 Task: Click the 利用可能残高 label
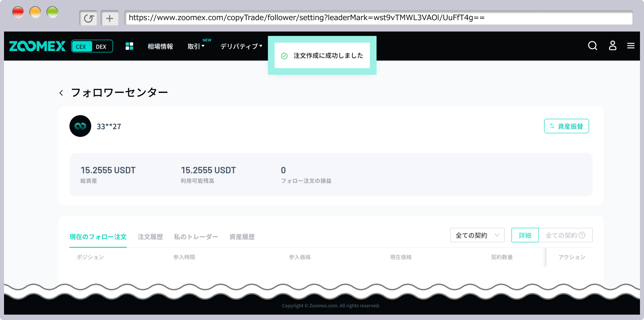[x=198, y=181]
